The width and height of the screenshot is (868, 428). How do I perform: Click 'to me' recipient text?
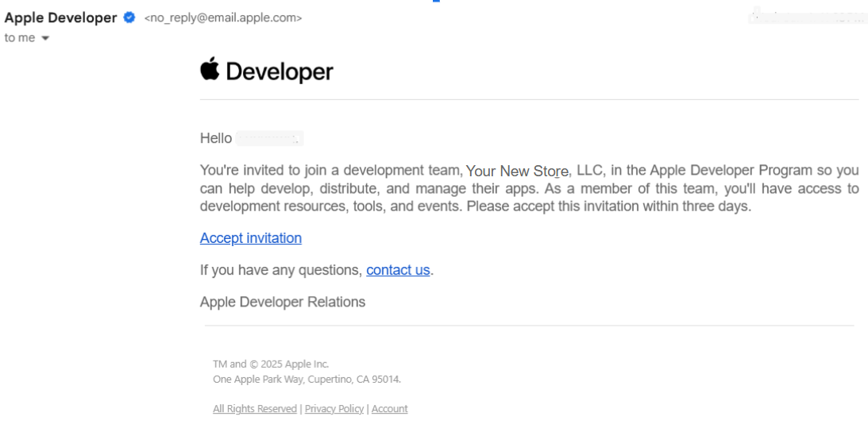(19, 37)
